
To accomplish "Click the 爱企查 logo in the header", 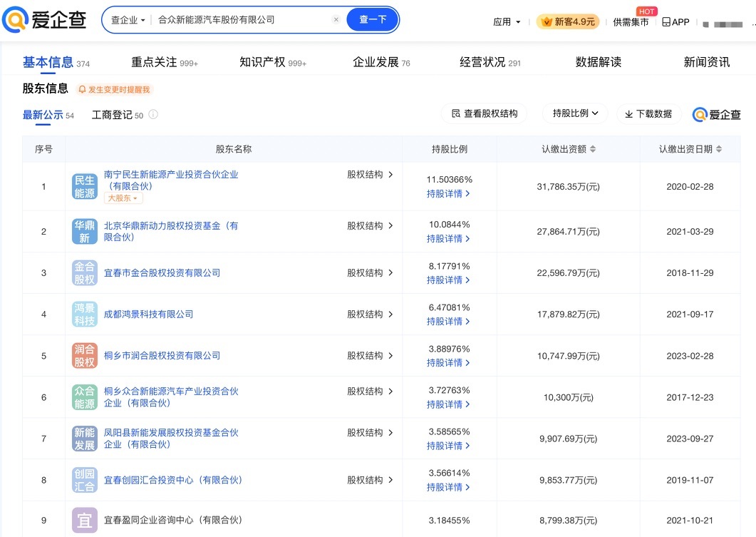I will (x=44, y=20).
